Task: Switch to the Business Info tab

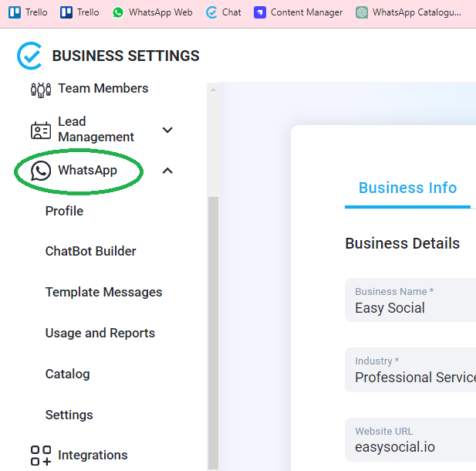Action: [407, 188]
